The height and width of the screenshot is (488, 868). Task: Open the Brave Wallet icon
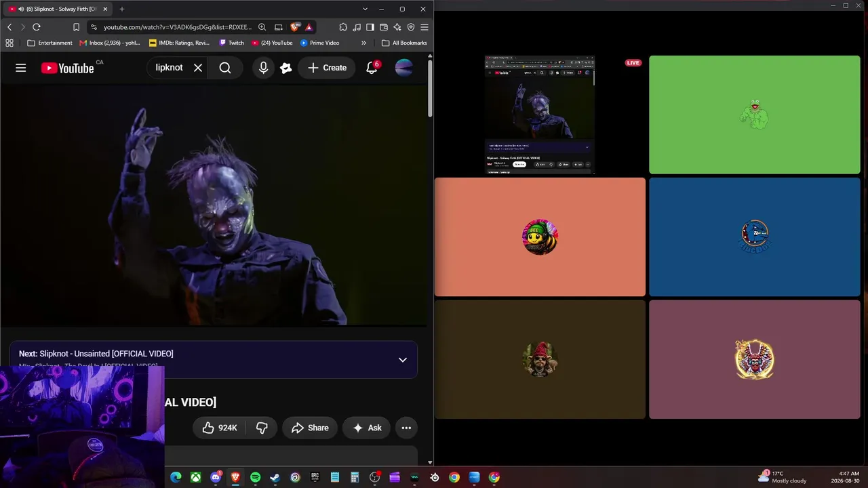click(x=384, y=27)
